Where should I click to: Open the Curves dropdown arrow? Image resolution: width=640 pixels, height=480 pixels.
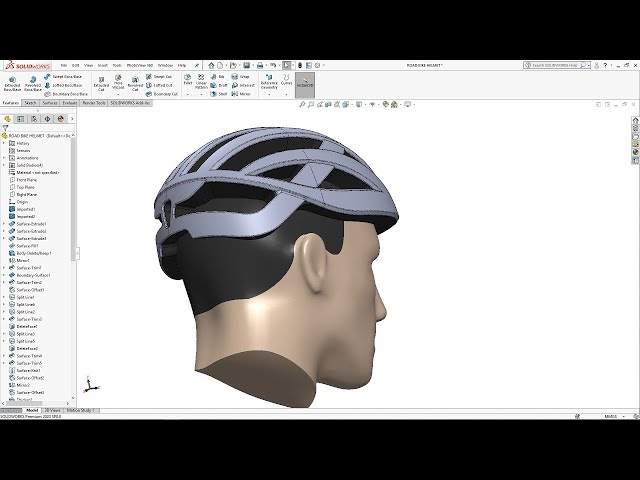pyautogui.click(x=287, y=94)
